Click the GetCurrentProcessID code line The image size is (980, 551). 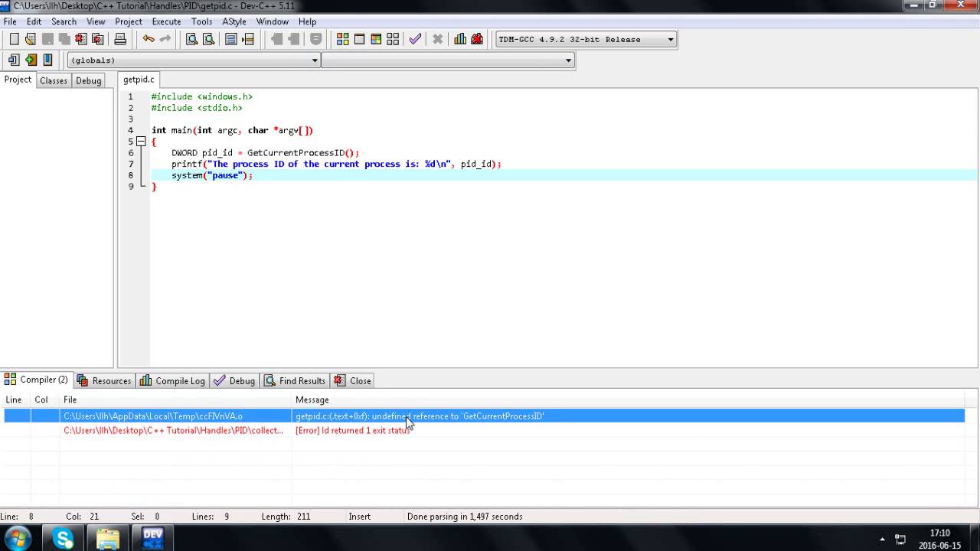(265, 153)
